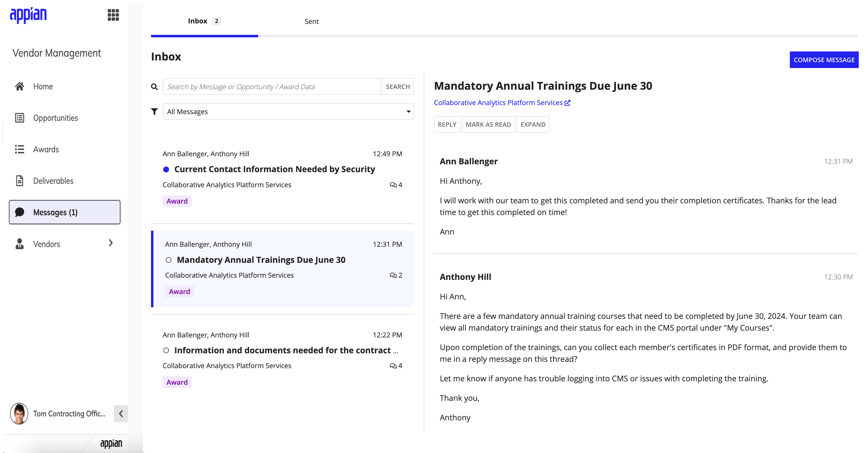Click reply count icon on Current Contact message
The height and width of the screenshot is (453, 868).
click(x=393, y=185)
